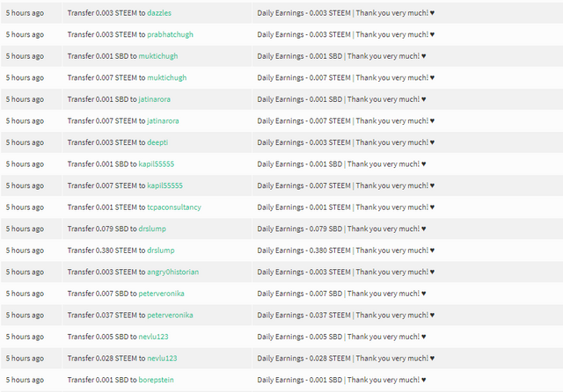Open jatinarora link in 0.007 STEEM row
This screenshot has height=392, width=563.
click(x=163, y=121)
